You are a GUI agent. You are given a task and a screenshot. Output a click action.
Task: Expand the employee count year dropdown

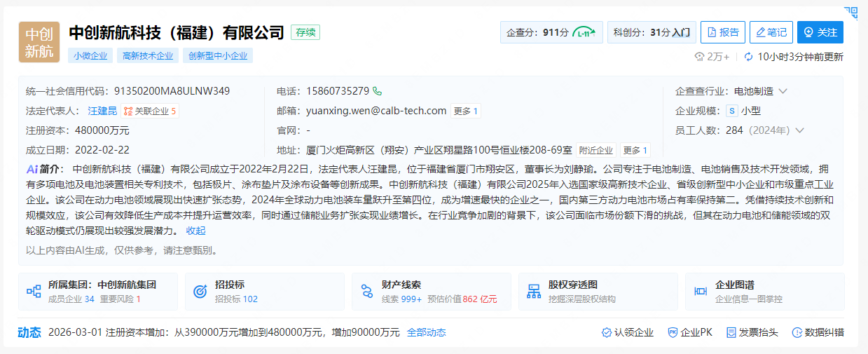coord(799,130)
